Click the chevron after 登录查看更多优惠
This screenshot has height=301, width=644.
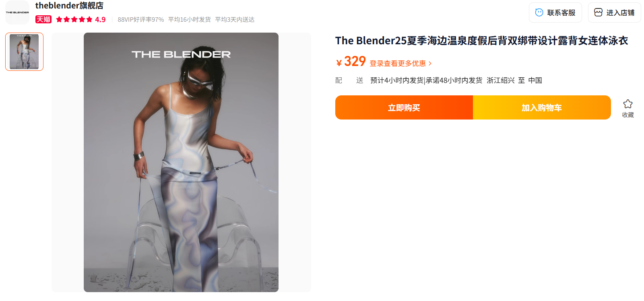tap(430, 64)
